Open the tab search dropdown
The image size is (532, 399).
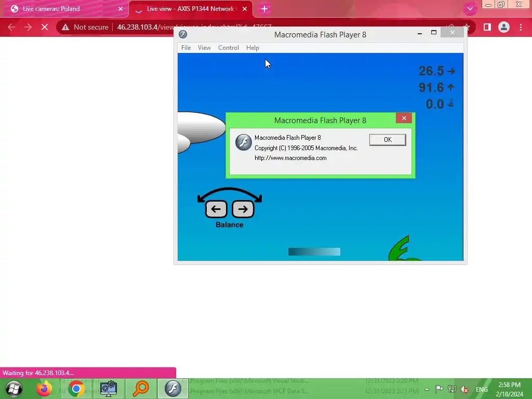(x=470, y=9)
